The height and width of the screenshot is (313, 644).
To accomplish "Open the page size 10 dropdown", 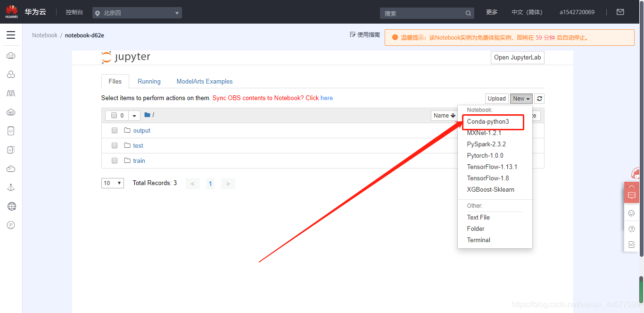I will pos(113,183).
